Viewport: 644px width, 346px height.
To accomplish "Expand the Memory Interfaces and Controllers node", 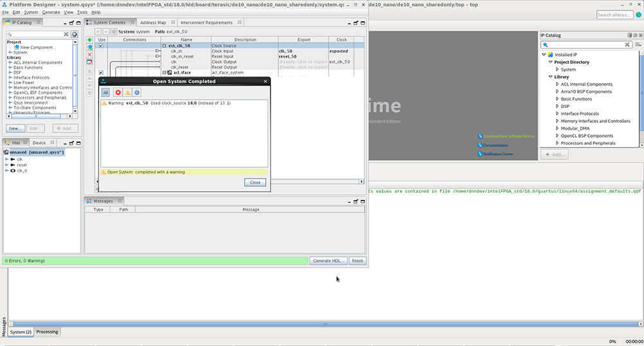I will click(558, 121).
